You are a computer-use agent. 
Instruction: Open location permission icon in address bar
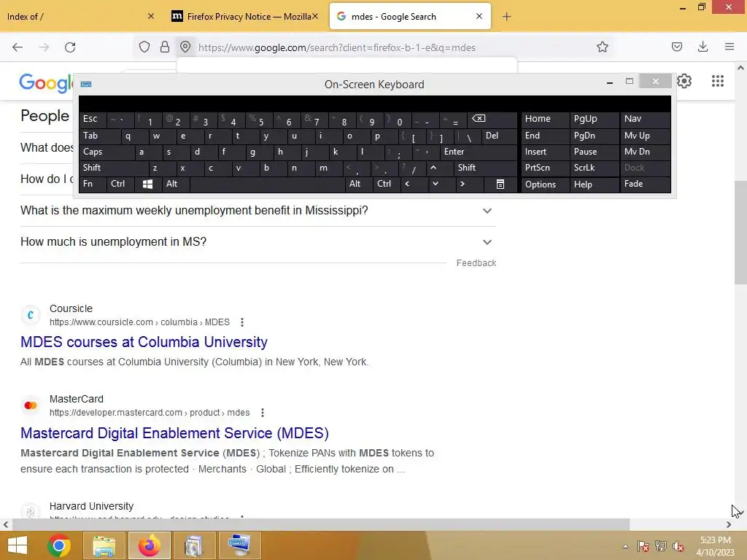point(185,47)
